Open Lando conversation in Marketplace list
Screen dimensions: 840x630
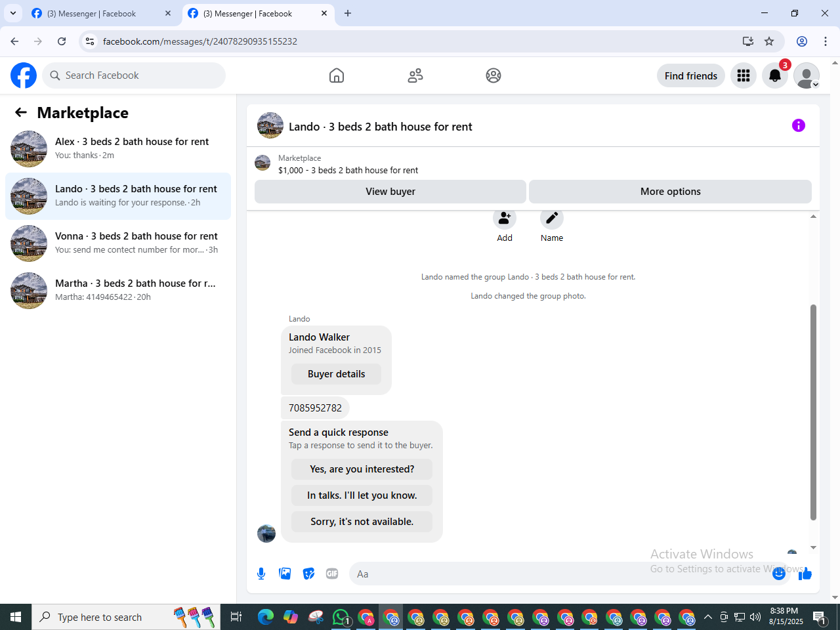coord(118,196)
